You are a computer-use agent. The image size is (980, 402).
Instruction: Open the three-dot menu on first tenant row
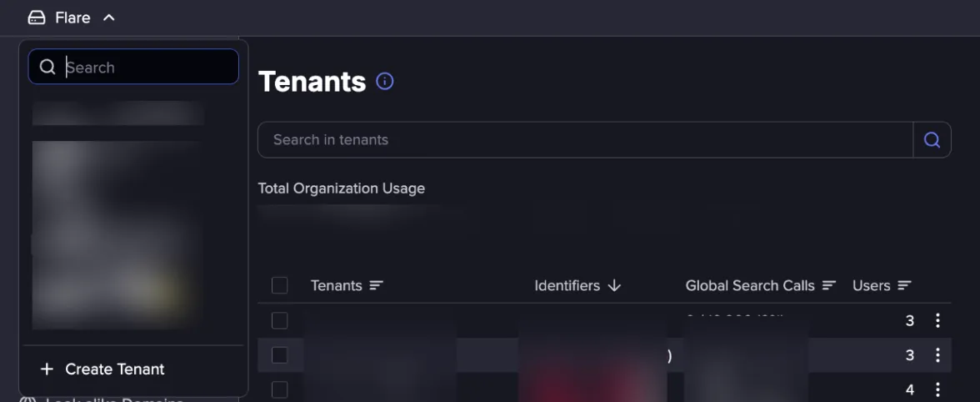[x=937, y=321]
